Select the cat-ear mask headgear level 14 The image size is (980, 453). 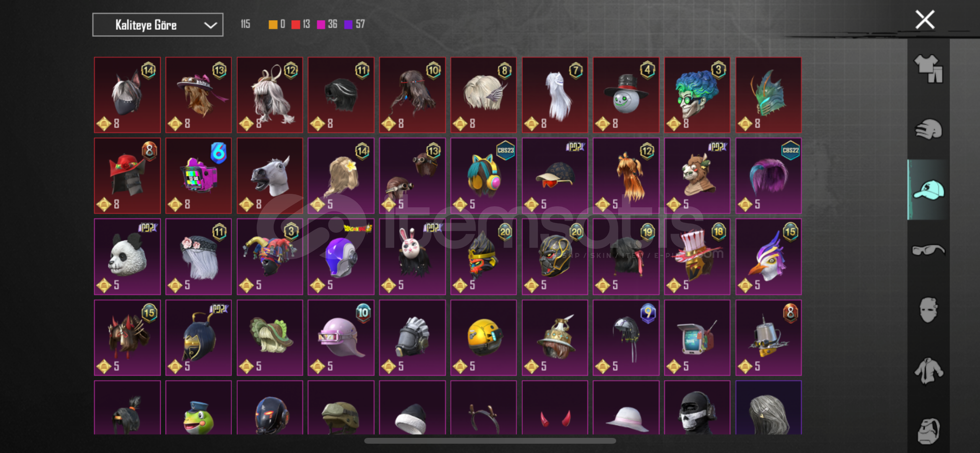[x=127, y=95]
